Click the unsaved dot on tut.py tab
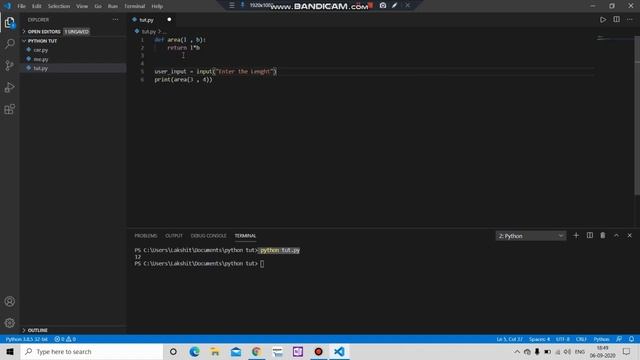 click(x=169, y=20)
